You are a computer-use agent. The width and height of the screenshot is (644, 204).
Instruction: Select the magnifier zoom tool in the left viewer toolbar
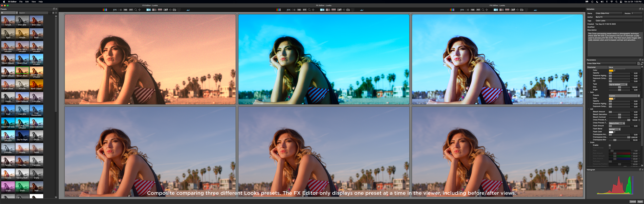(x=136, y=10)
